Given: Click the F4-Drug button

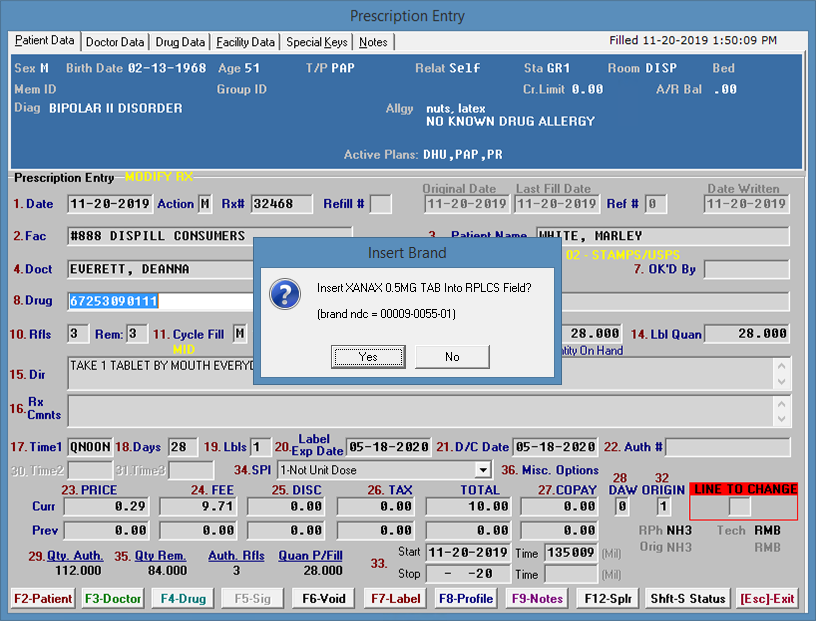Looking at the screenshot, I should pos(182,598).
